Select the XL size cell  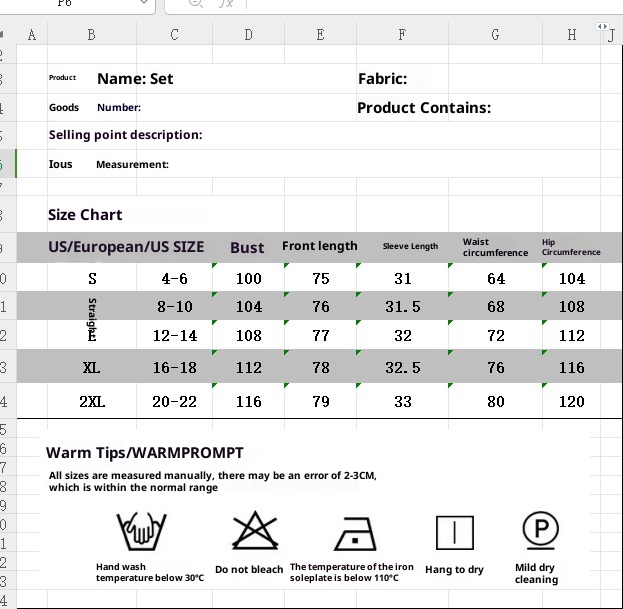point(92,368)
